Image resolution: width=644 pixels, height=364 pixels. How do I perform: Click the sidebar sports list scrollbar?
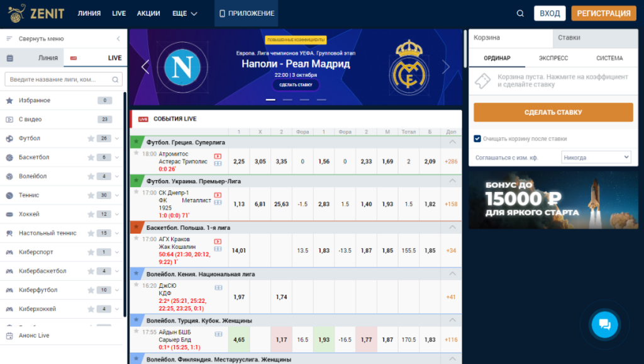pos(125,205)
